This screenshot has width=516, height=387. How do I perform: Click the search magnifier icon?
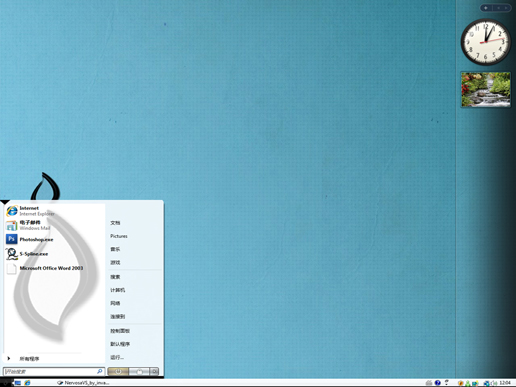pyautogui.click(x=99, y=371)
